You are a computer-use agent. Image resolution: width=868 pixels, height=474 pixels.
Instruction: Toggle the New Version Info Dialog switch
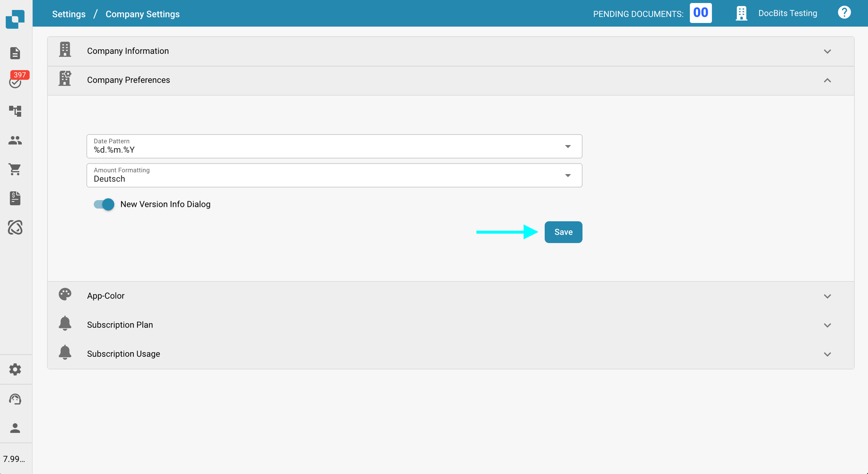[x=104, y=204]
